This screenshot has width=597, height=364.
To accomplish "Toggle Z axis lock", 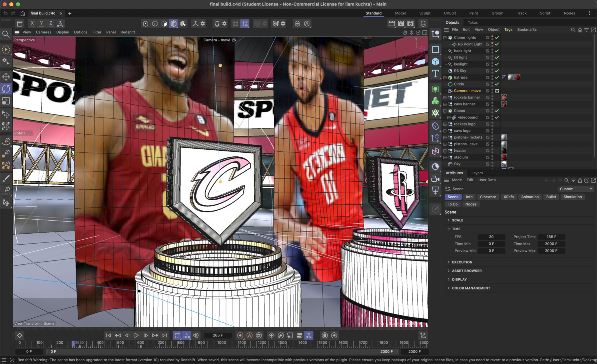I will tap(51, 24).
